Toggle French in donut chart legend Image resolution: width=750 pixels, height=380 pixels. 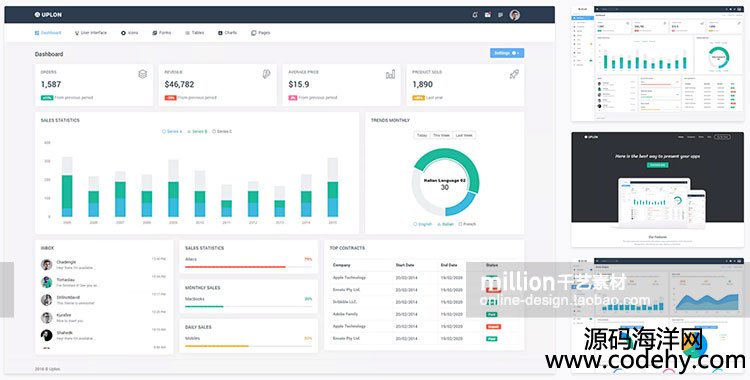point(467,224)
